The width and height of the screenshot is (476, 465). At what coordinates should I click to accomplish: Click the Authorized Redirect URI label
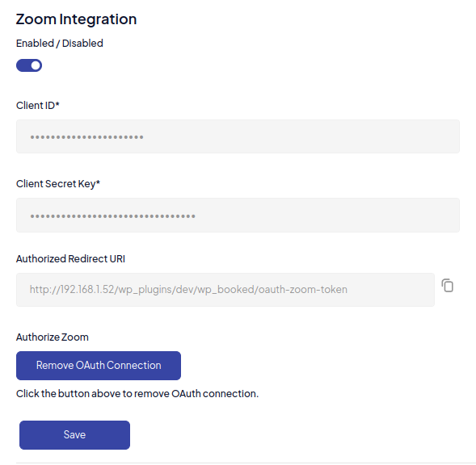tap(70, 259)
